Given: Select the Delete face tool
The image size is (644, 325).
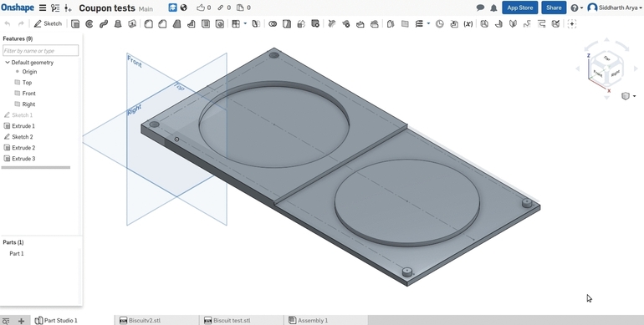Looking at the screenshot, I should (346, 23).
